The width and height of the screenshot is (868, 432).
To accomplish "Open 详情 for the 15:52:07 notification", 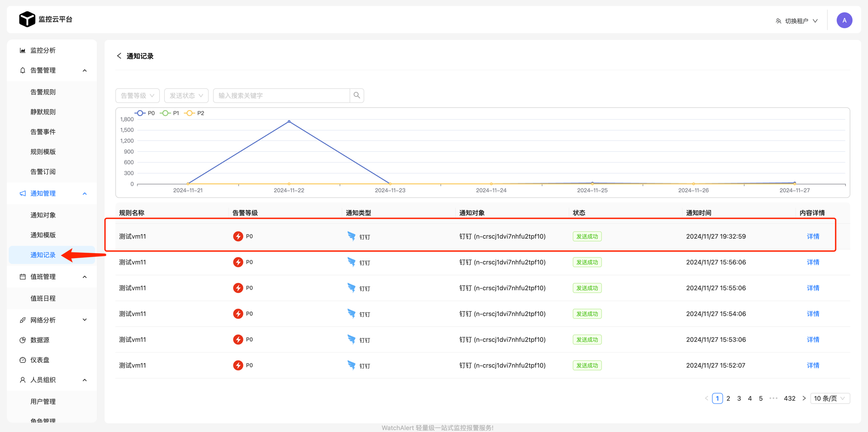I will tap(813, 365).
